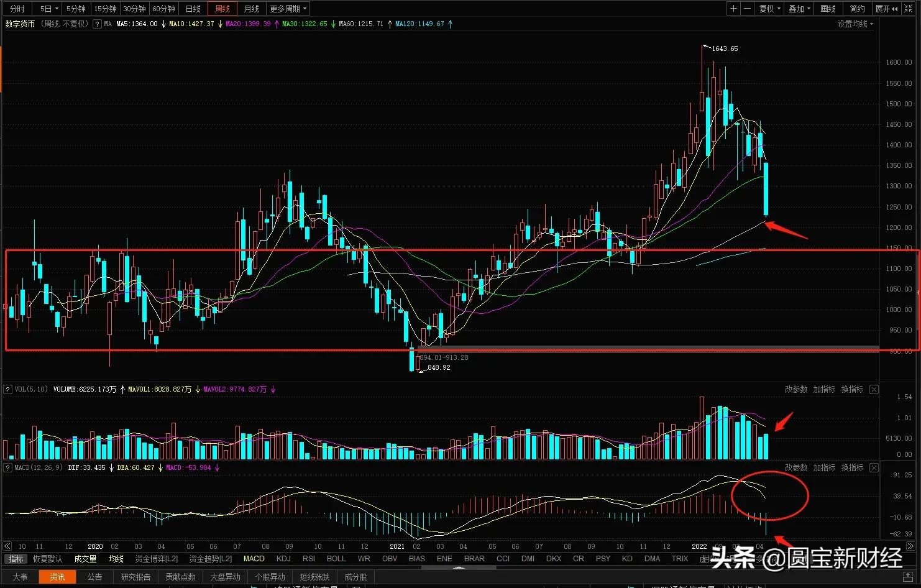Open the 设置均线 dropdown
The image size is (921, 588).
point(855,24)
